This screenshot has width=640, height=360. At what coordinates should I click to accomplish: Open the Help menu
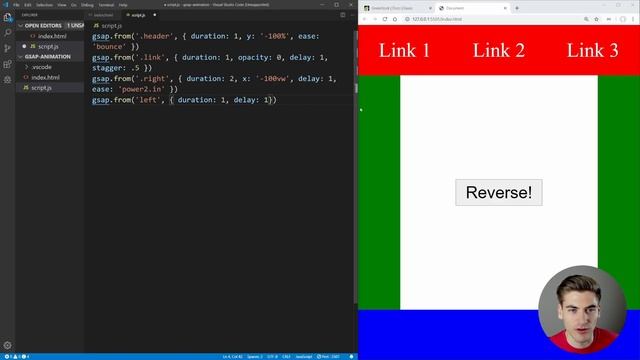tap(123, 5)
